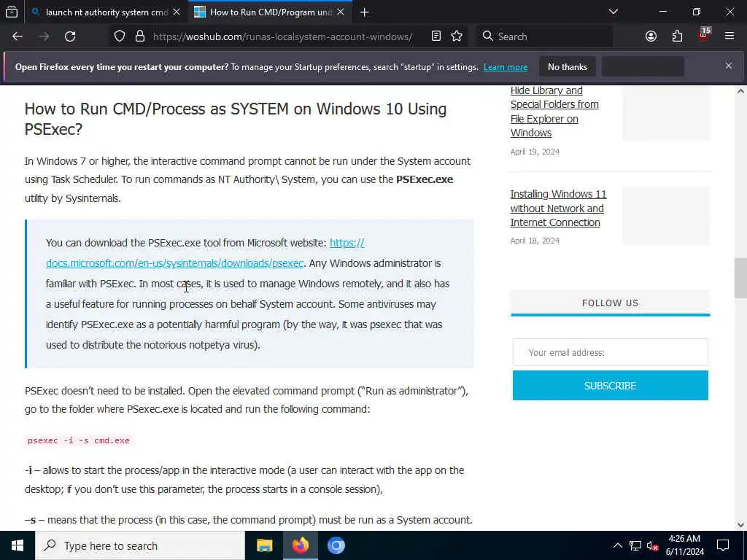Close the 'How to Run CMD/Program' tab
Viewport: 747px width, 560px height.
[x=341, y=12]
